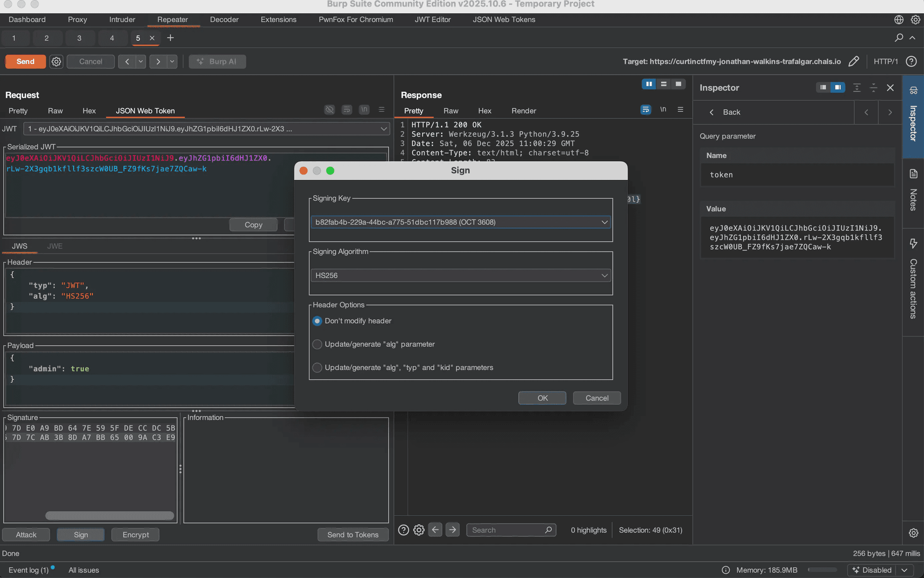The height and width of the screenshot is (578, 924).
Task: Click the pencil icon to edit target
Action: 853,62
